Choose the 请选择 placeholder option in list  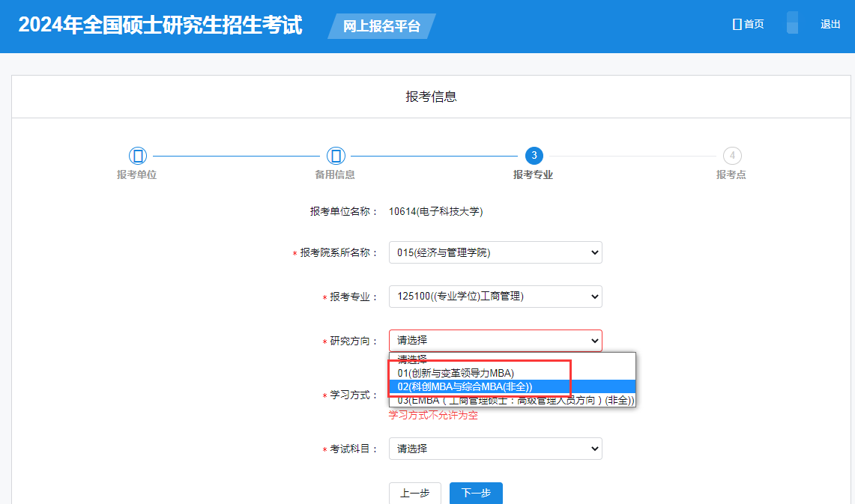pyautogui.click(x=412, y=359)
